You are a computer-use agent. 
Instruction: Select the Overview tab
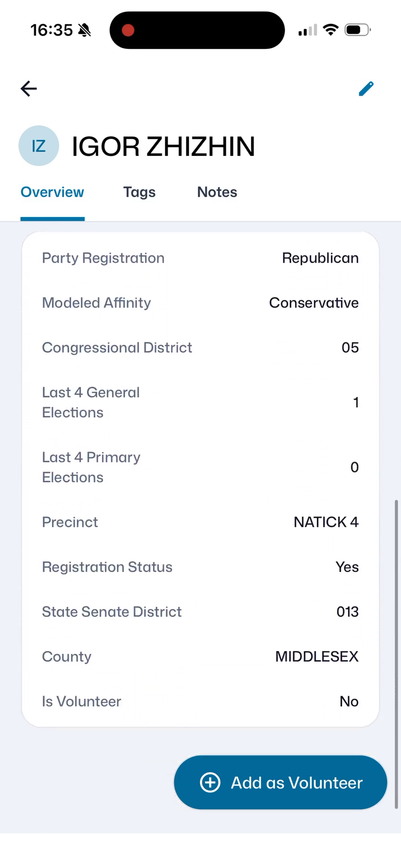tap(53, 192)
